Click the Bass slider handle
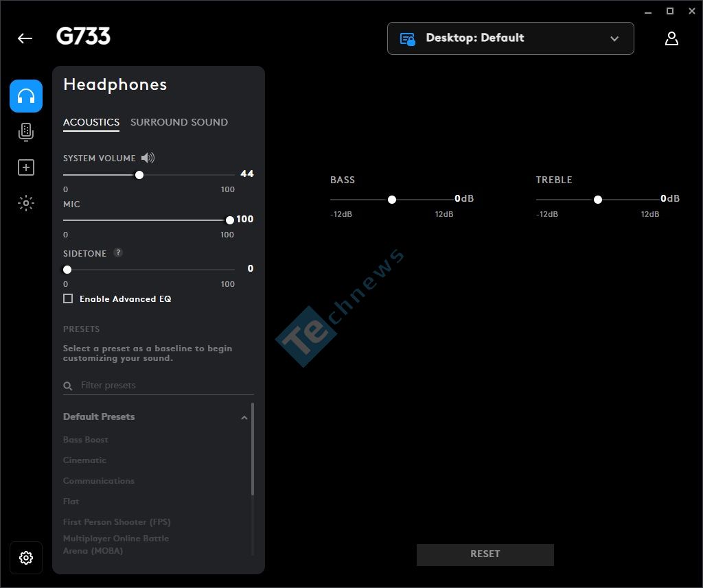This screenshot has width=703, height=588. pyautogui.click(x=392, y=200)
